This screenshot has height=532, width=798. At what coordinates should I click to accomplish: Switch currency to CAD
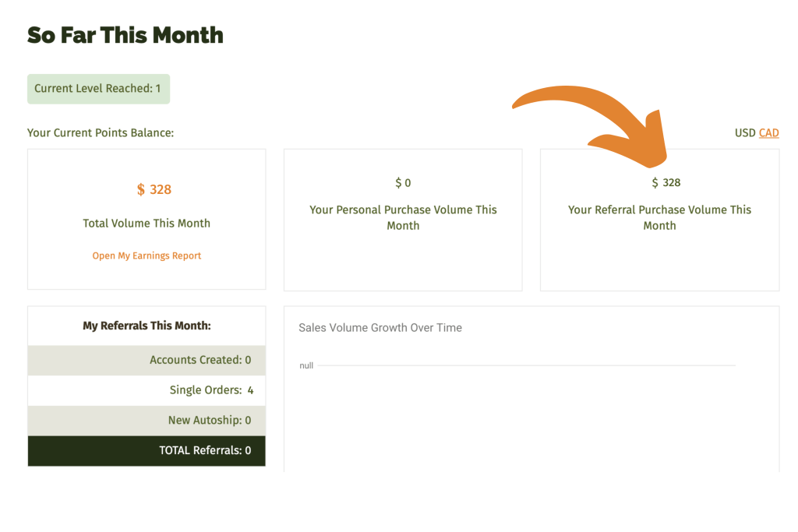tap(768, 132)
